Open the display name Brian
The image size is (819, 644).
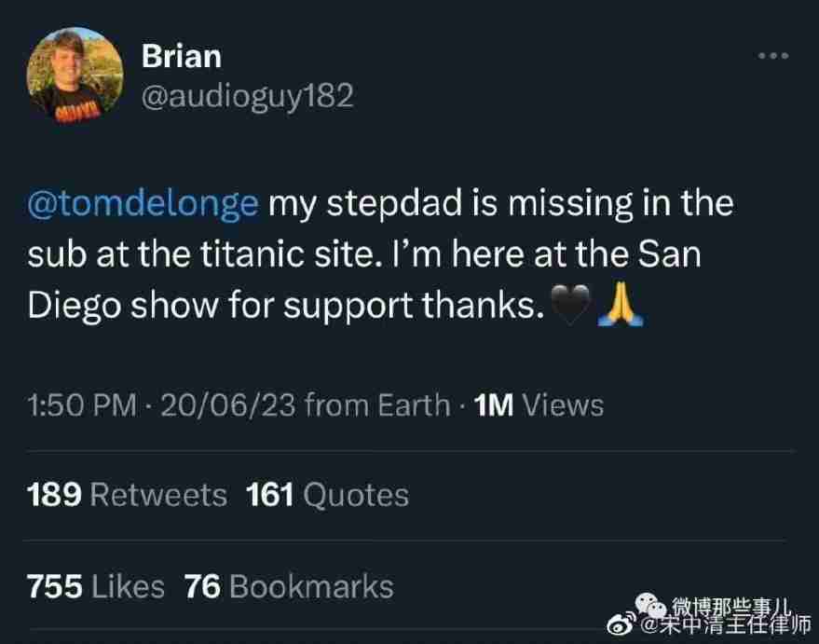coord(182,56)
